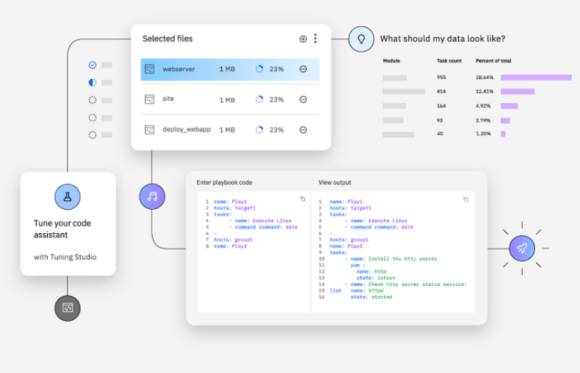Select the webserver file row
Viewport: 580px width, 373px height.
230,69
